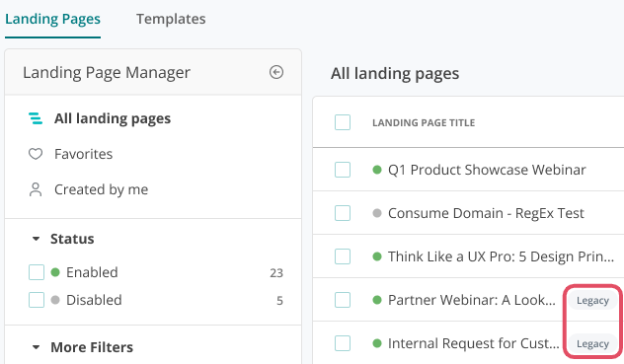
Task: Open Think Like a UX Pro: 5 Design Prin... page
Action: click(x=501, y=256)
